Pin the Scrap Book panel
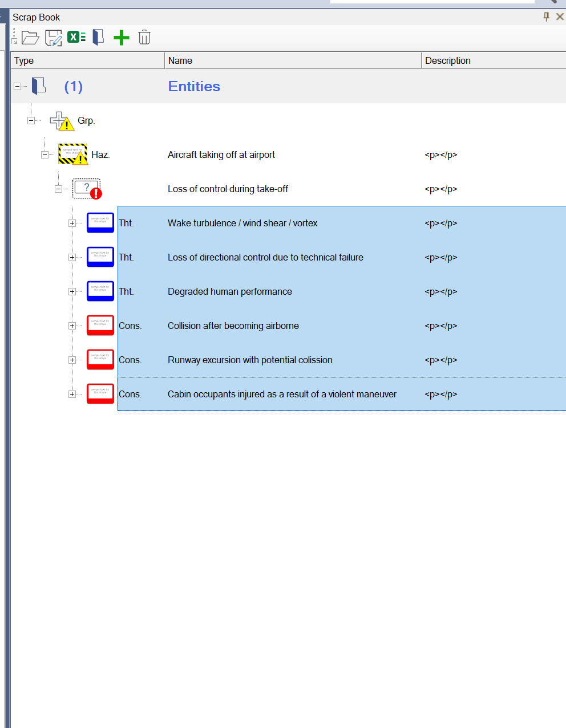This screenshot has height=728, width=566. coord(546,17)
